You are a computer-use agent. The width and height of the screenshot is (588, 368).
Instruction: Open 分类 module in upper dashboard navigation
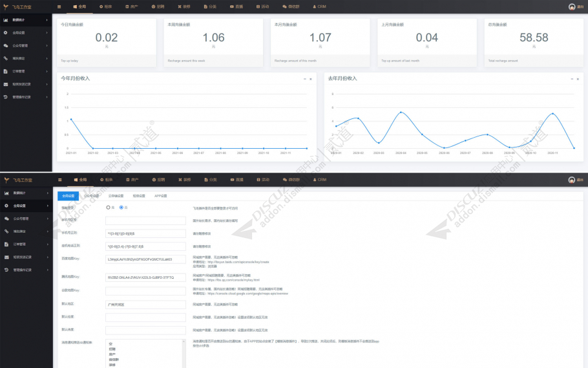click(x=211, y=6)
